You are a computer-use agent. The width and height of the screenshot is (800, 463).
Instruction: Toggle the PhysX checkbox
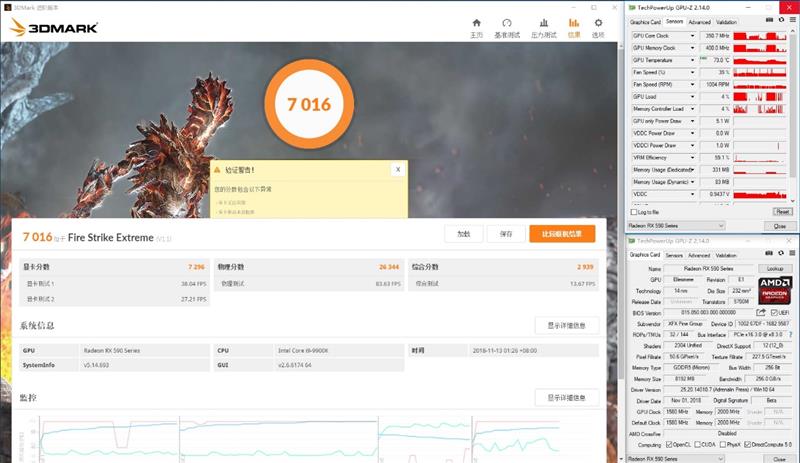[722, 445]
